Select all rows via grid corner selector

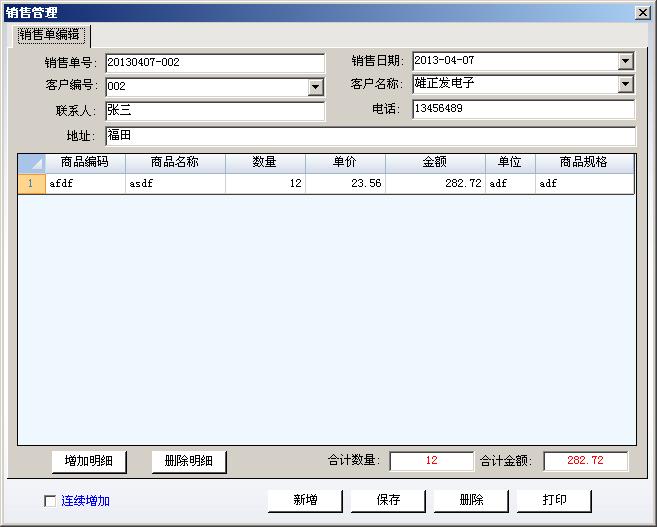pos(31,163)
